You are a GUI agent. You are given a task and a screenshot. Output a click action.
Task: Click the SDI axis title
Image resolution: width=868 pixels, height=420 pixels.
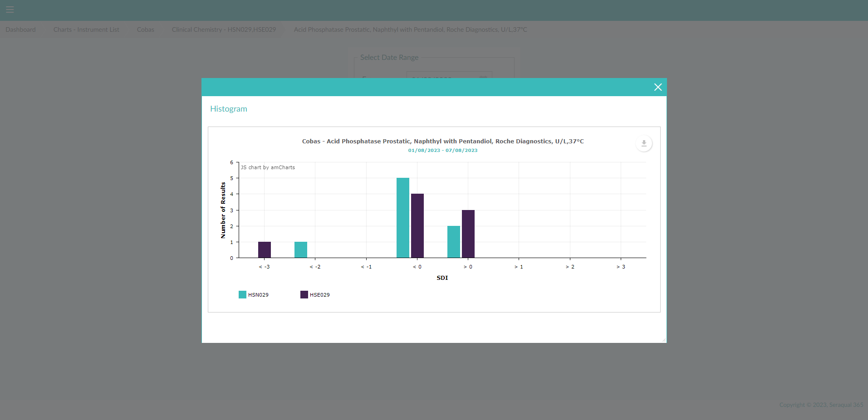click(442, 278)
